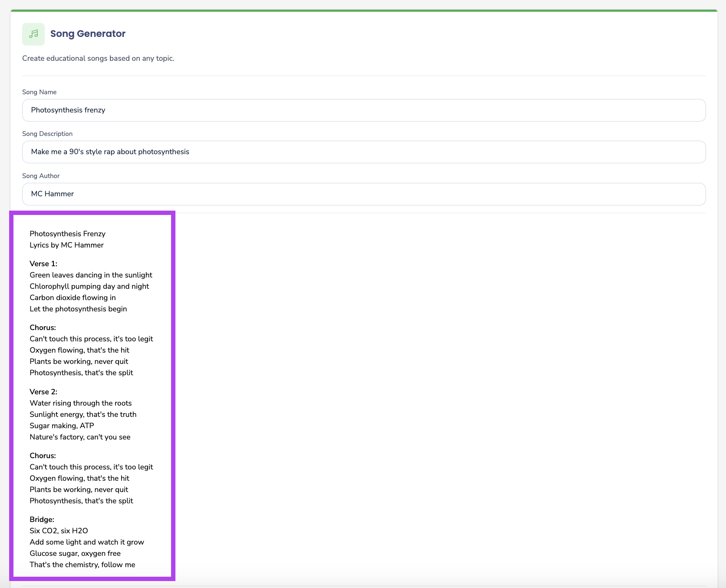Click the Song Name label
The width and height of the screenshot is (726, 588).
pos(39,92)
